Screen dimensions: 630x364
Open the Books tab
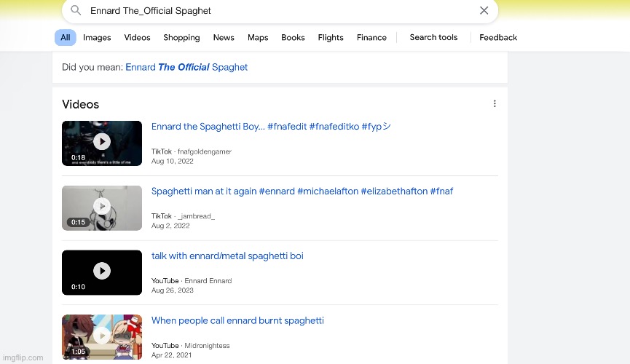point(293,38)
